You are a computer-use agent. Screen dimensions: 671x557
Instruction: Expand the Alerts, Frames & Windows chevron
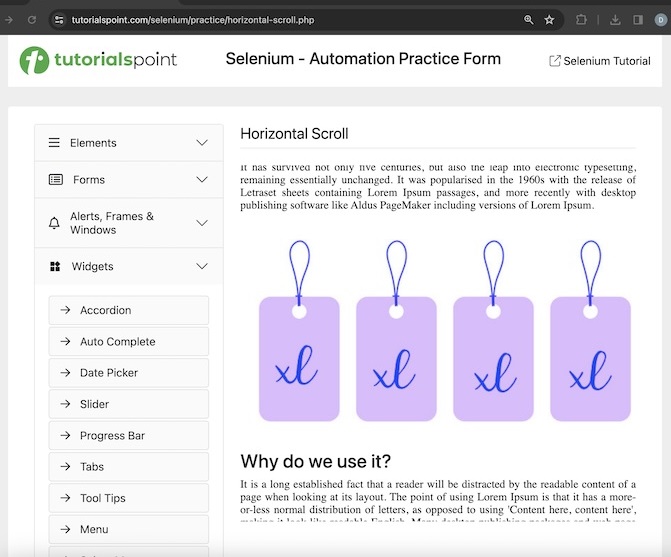pos(202,223)
